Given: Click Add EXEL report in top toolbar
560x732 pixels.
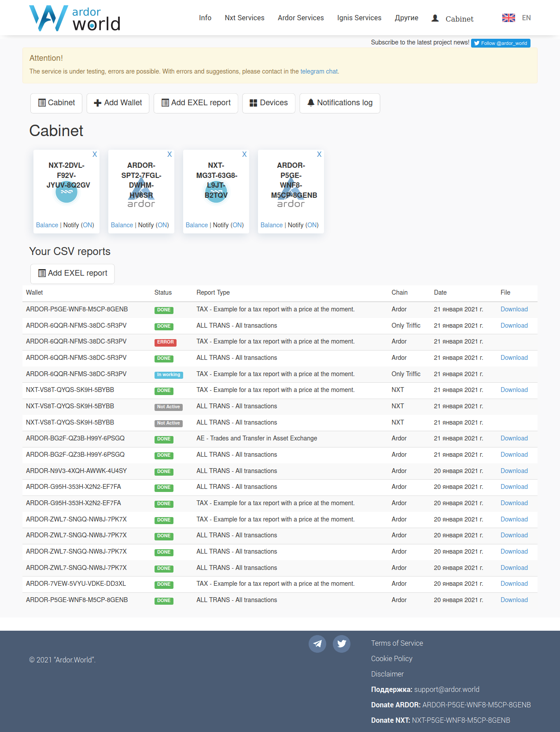Looking at the screenshot, I should tap(196, 103).
